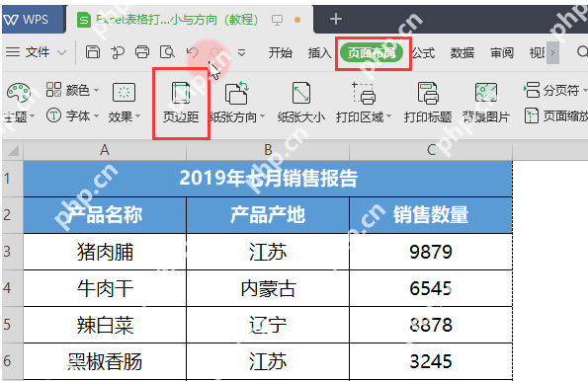Select the cell 9879
Screen dimensions: 588x381
tap(431, 252)
